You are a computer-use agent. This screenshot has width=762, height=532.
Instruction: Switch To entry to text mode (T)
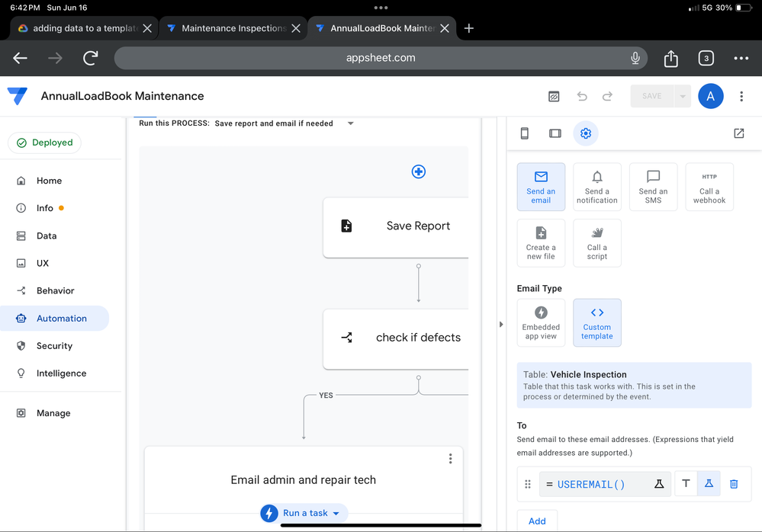click(x=686, y=483)
